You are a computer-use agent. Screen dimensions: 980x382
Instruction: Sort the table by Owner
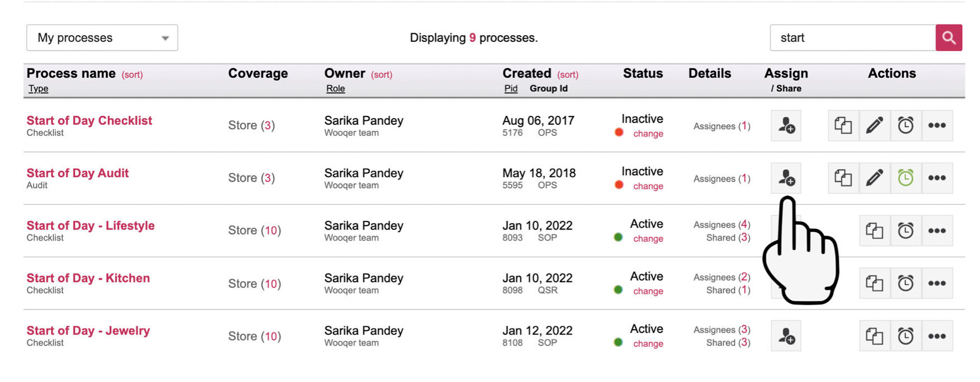point(382,75)
